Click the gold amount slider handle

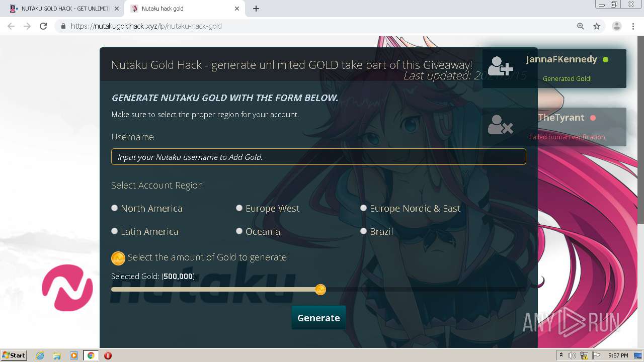(320, 290)
